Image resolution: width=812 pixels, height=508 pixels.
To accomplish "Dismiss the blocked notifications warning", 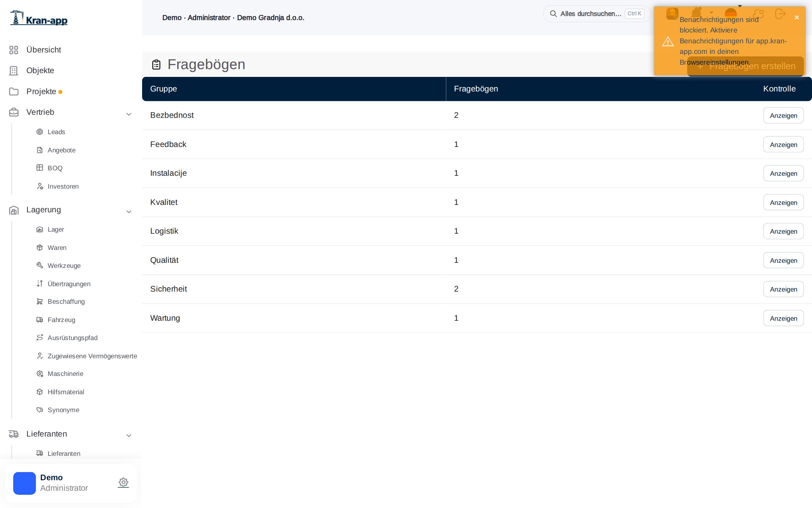I will 797,18.
